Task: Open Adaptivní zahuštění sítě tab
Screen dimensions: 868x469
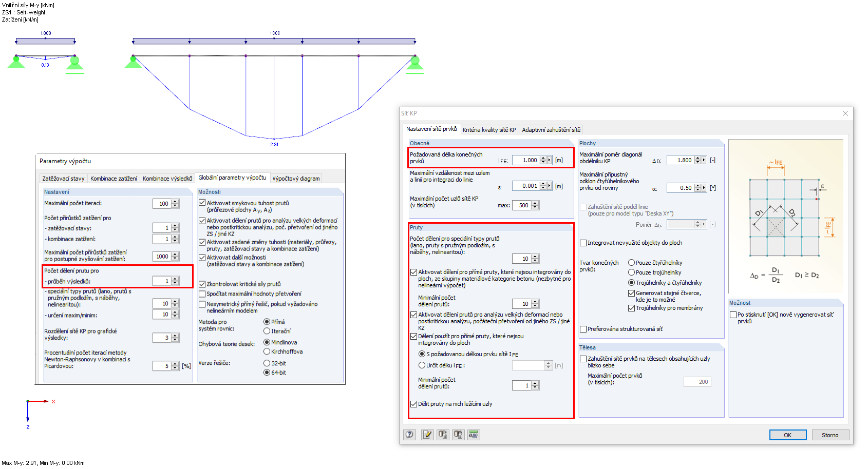Action: (551, 130)
